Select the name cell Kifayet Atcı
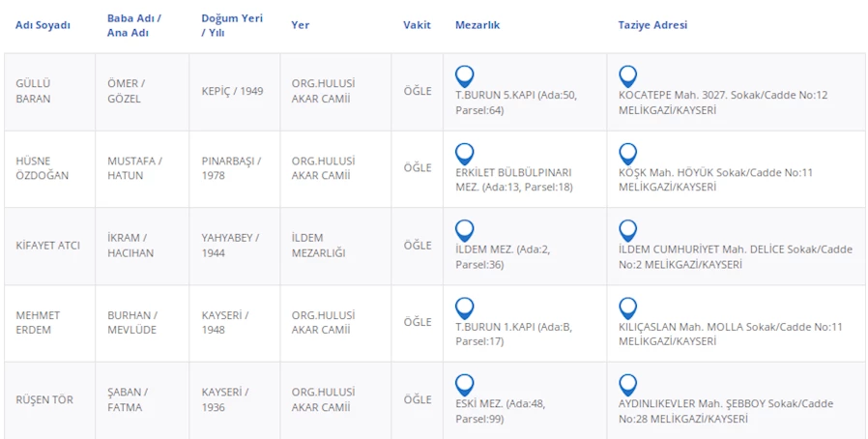Screen dimensions: 868x439 pos(47,246)
